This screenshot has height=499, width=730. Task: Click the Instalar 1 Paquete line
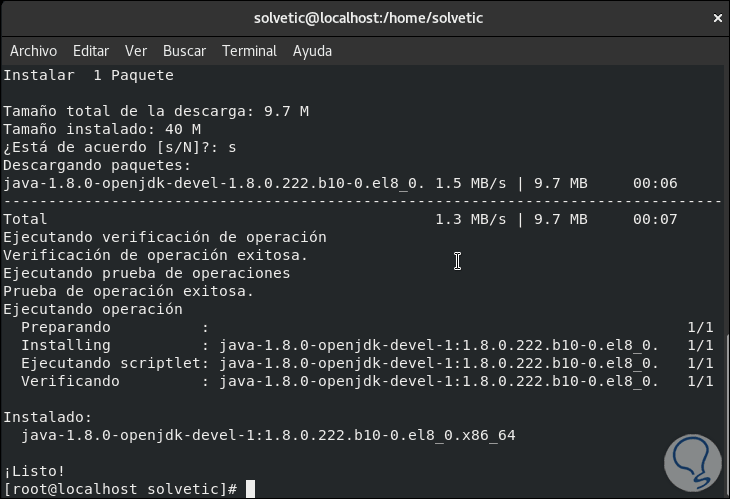pos(88,75)
